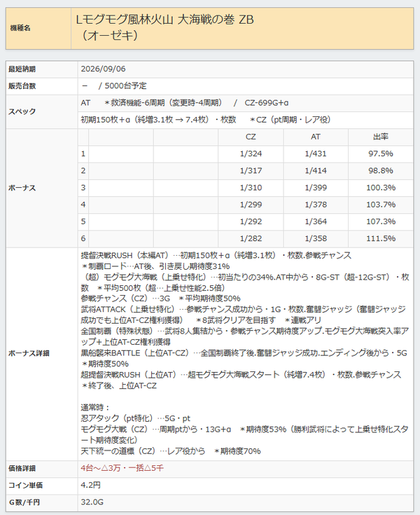
Task: Click payout rate 107.3%
Action: (381, 221)
